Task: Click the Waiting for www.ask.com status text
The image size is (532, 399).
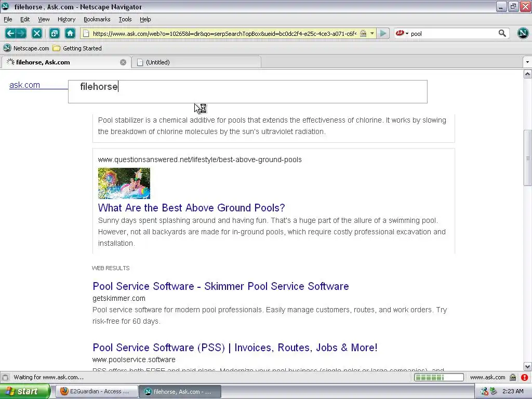Action: point(48,377)
